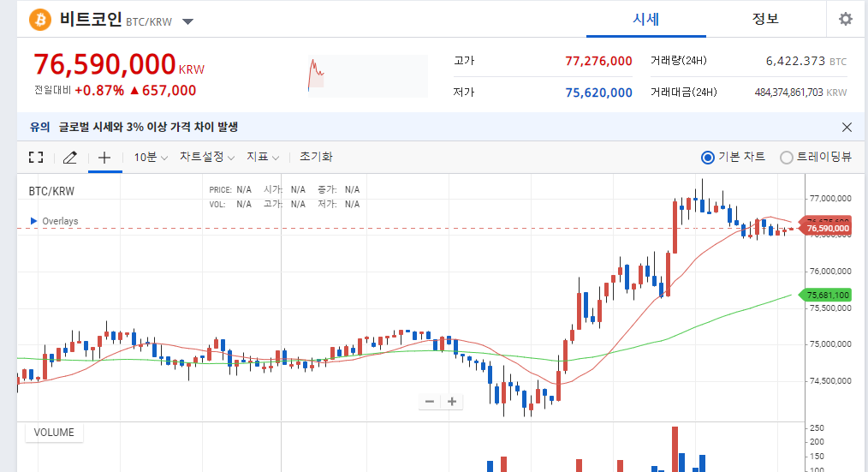Click the 74,500,000 price axis label

coord(830,381)
